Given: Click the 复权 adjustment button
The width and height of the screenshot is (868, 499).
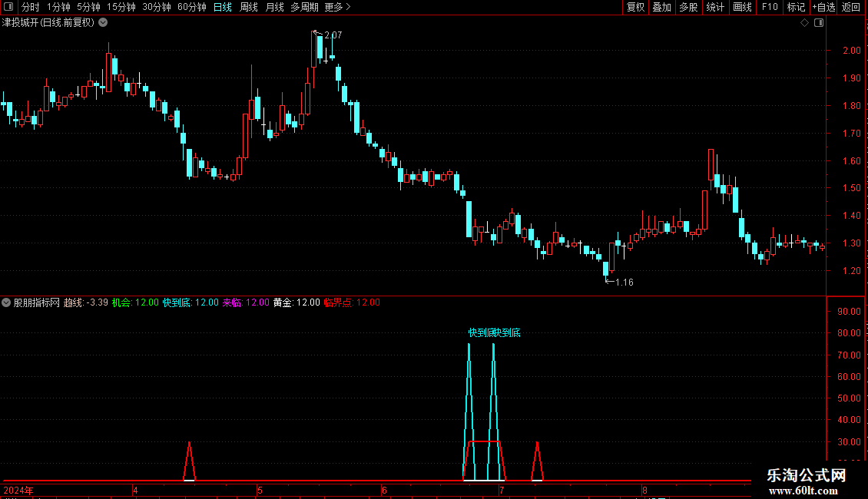Looking at the screenshot, I should point(635,7).
